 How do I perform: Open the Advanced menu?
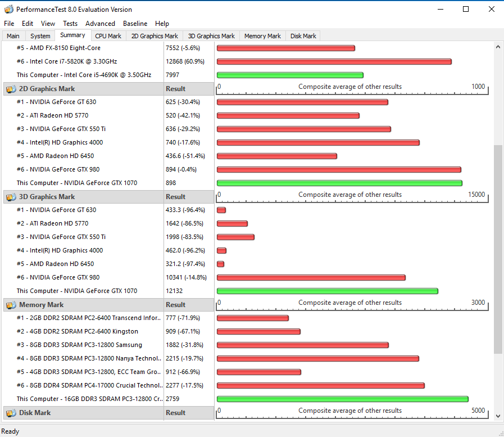click(100, 24)
